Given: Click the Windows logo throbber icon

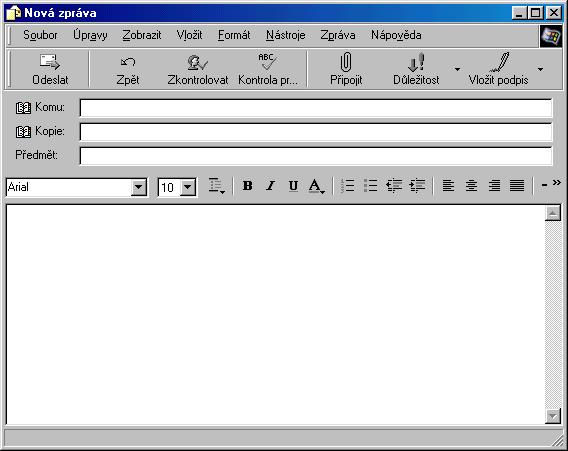Looking at the screenshot, I should pos(551,36).
